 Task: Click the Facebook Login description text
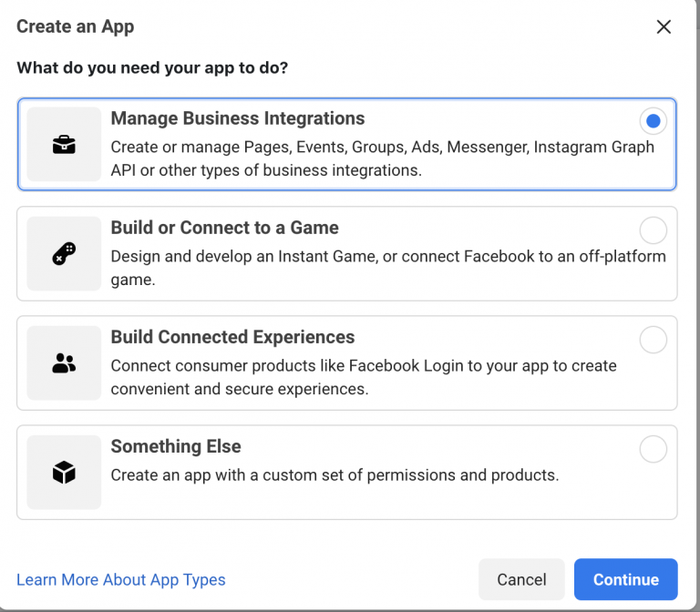(x=364, y=377)
